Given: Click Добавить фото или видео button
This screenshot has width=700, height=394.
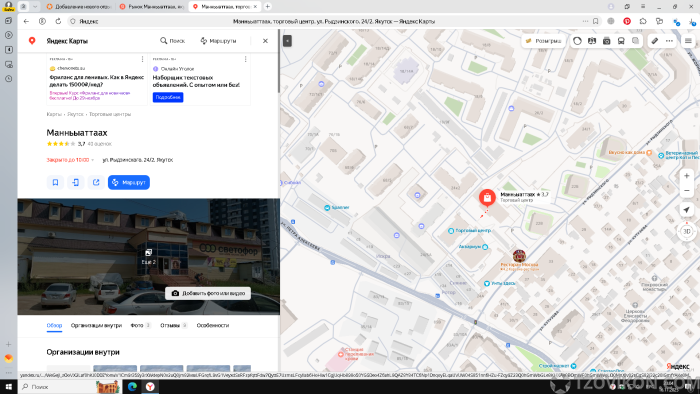Looking at the screenshot, I should [208, 294].
